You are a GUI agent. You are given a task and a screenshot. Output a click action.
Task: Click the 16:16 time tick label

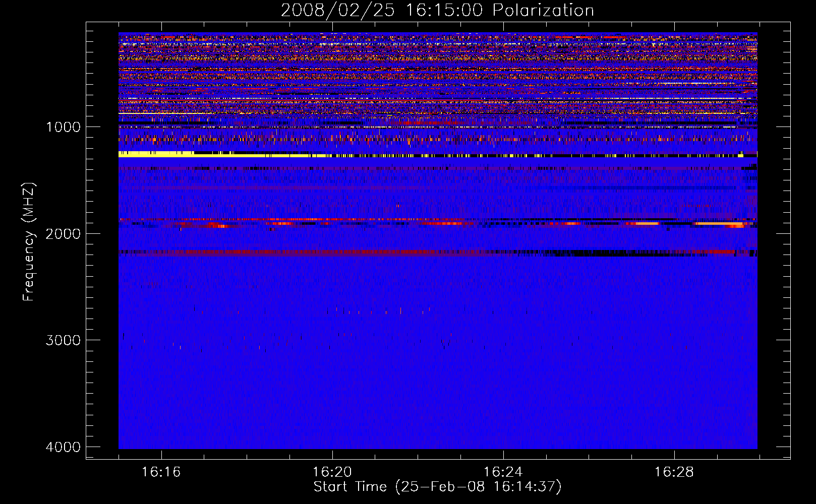point(161,472)
